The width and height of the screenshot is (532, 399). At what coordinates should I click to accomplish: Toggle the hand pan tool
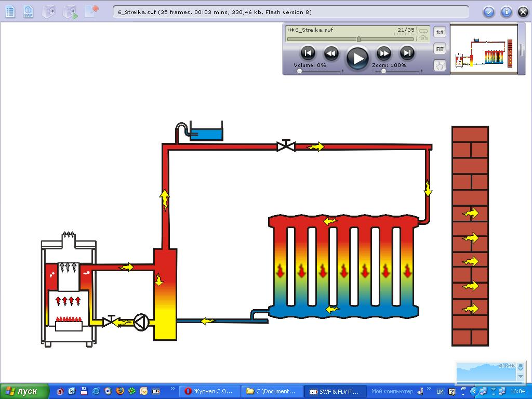[440, 65]
